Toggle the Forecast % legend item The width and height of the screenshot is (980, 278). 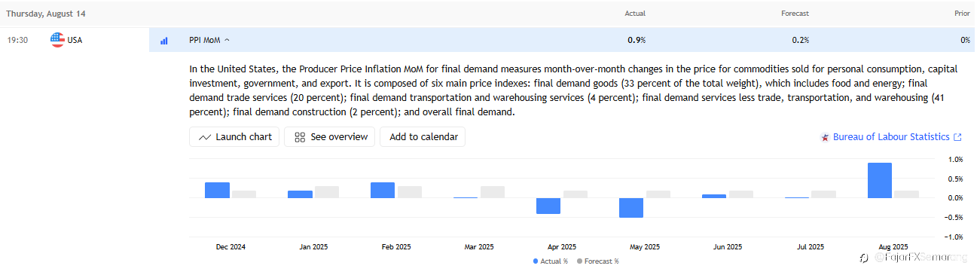point(597,261)
